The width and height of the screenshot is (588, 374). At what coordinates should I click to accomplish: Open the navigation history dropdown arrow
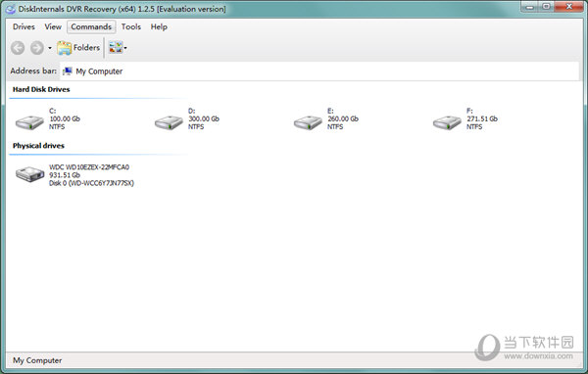tap(50, 48)
